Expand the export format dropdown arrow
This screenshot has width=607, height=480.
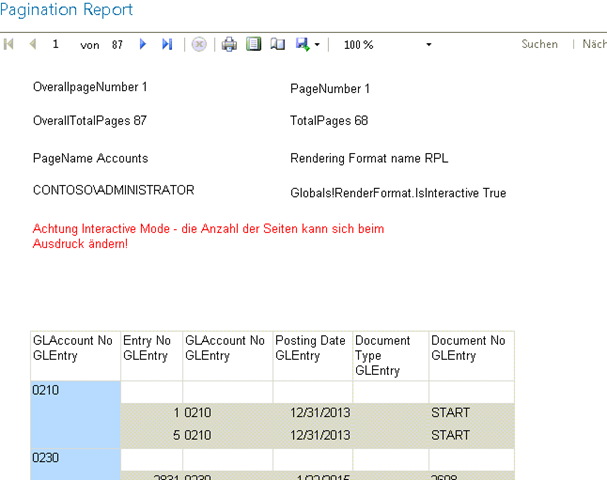pyautogui.click(x=317, y=45)
